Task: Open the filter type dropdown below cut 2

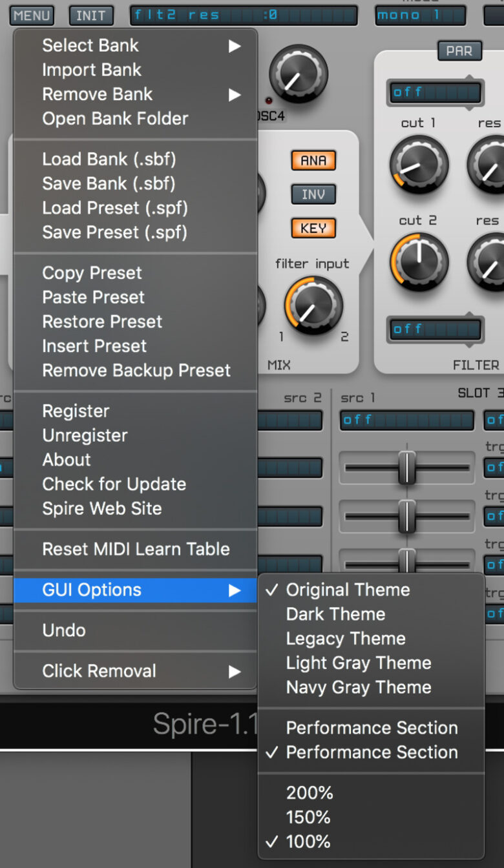Action: 435,329
